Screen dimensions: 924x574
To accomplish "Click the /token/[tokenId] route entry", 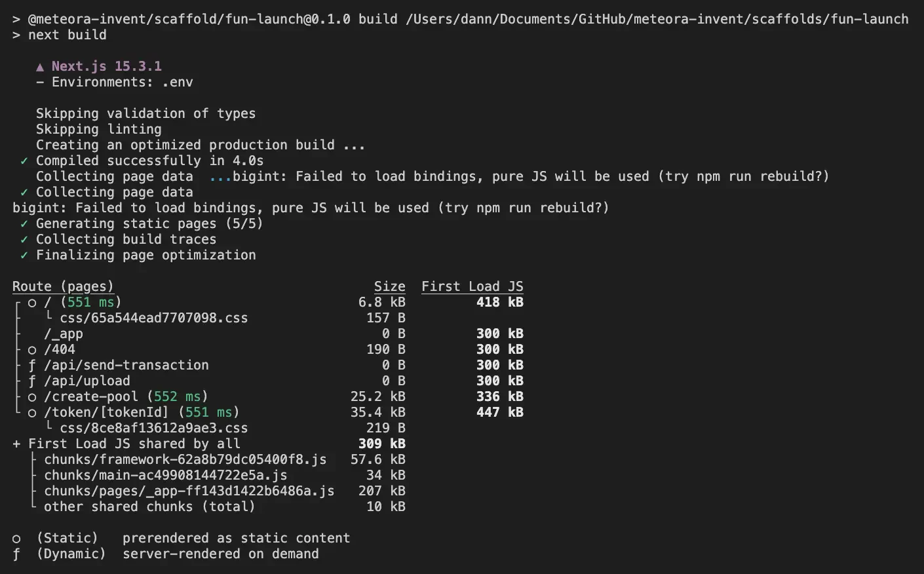I will (x=106, y=412).
